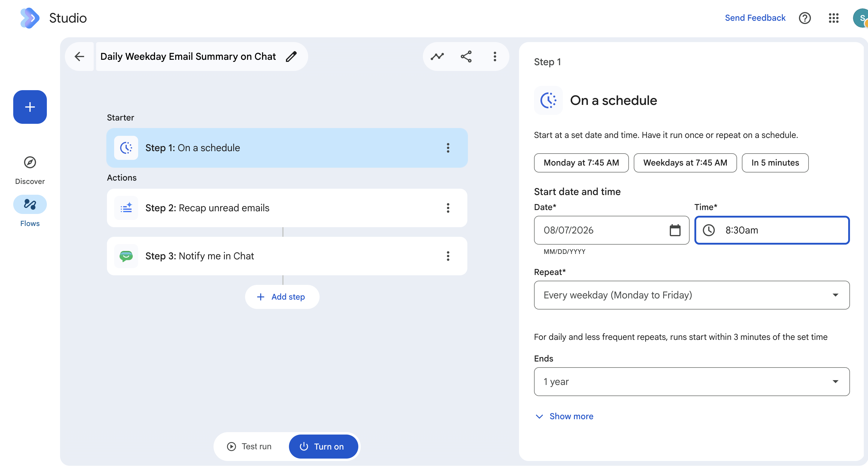
Task: Click Add step button
Action: coord(282,297)
